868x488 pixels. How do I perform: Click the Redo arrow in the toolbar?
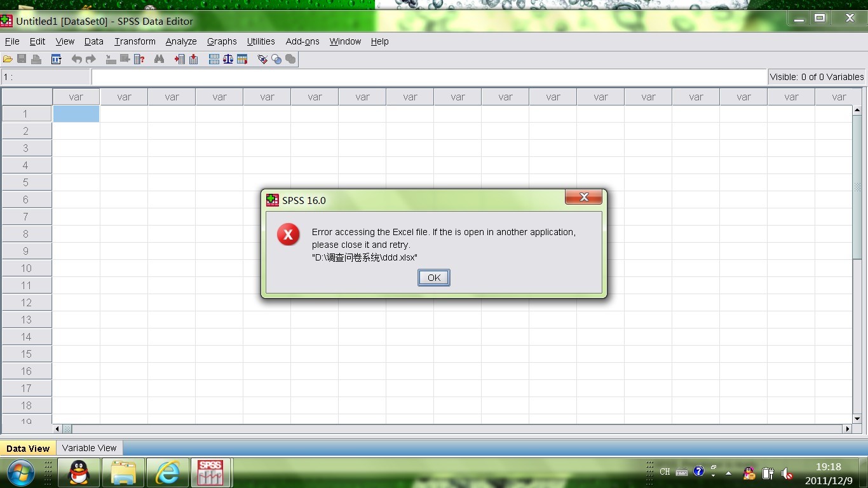[91, 59]
